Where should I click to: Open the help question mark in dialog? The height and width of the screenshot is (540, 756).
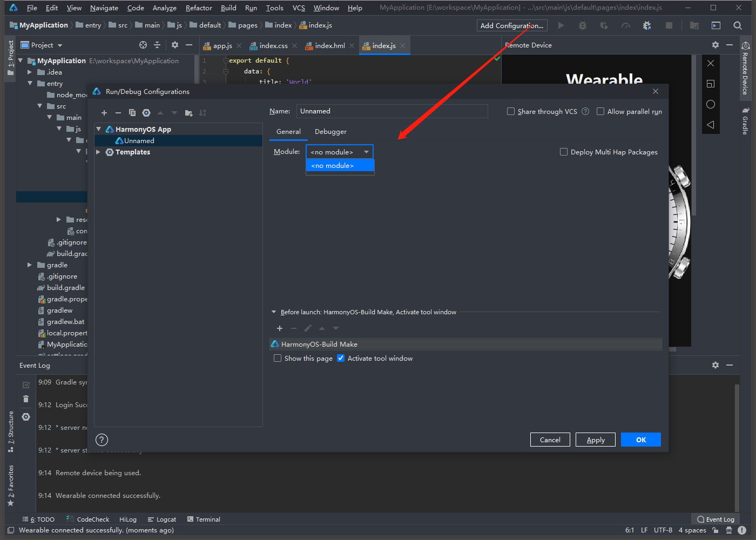tap(102, 440)
